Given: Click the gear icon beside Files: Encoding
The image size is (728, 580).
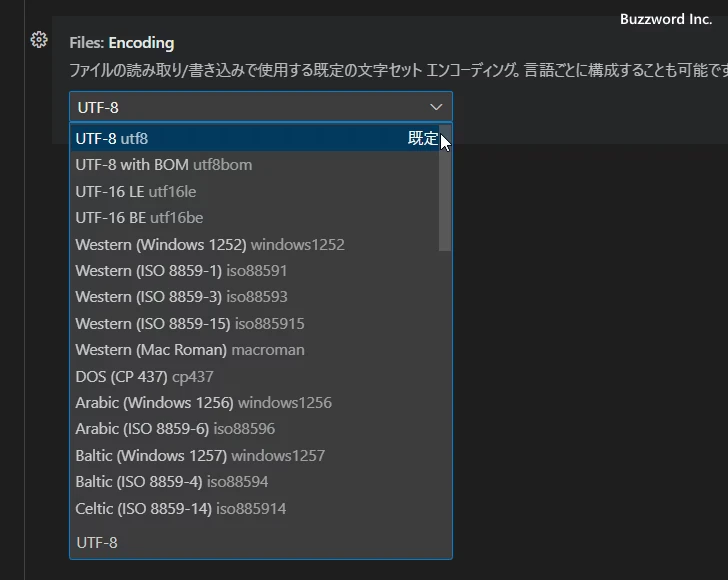Looking at the screenshot, I should pos(39,40).
